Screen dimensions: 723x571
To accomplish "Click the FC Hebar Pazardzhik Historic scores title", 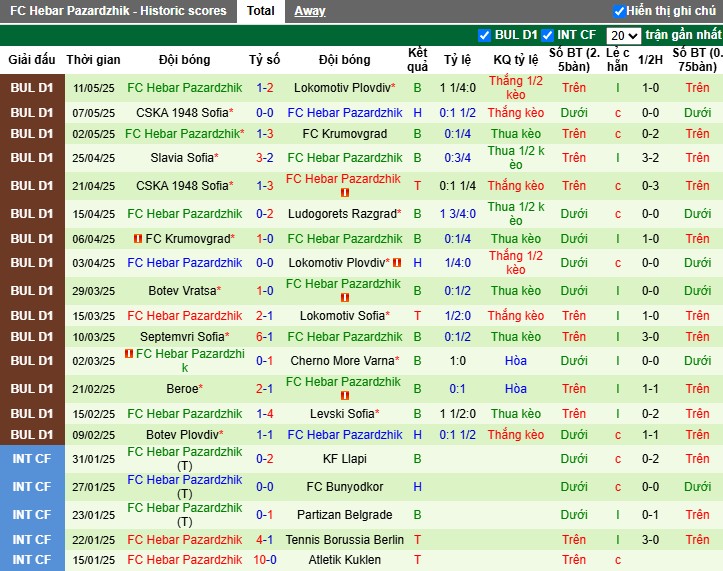I will (x=118, y=11).
